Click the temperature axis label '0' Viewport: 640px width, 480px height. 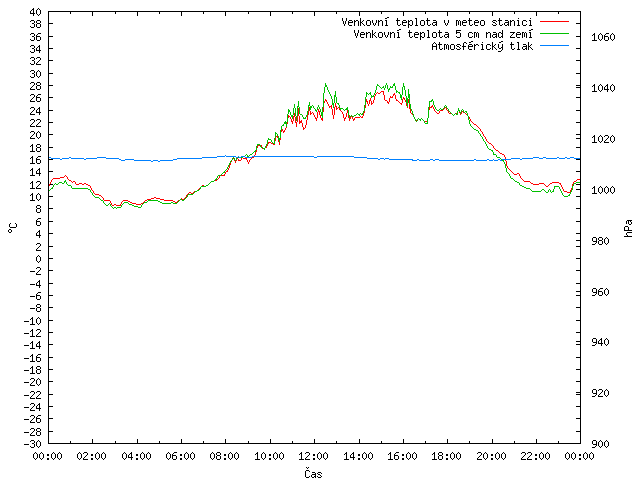click(38, 259)
